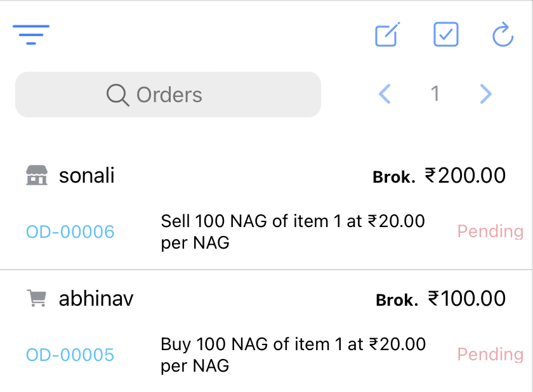Tap the checkmark inside the select icon
The width and height of the screenshot is (533, 392).
445,35
